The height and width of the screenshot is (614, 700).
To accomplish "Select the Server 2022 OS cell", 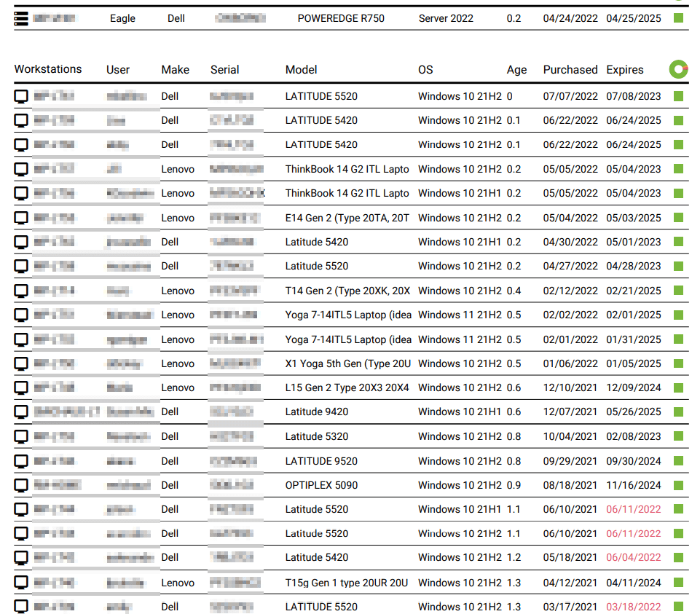I will 446,18.
